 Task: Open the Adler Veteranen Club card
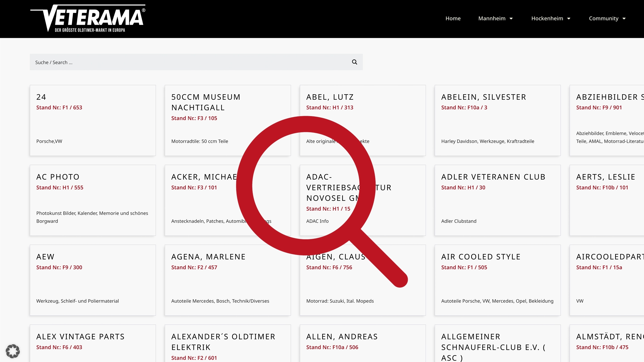pos(497,200)
